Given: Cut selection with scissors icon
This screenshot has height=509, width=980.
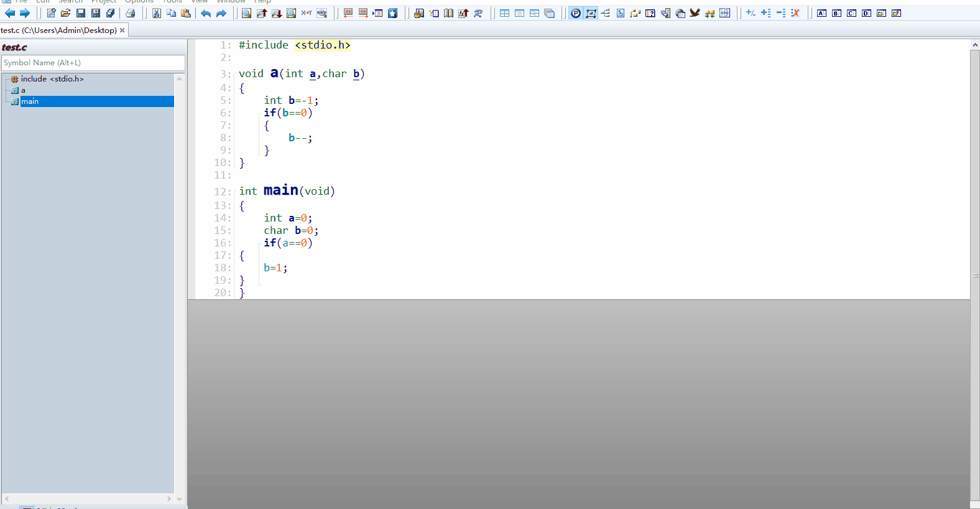Looking at the screenshot, I should pyautogui.click(x=157, y=13).
